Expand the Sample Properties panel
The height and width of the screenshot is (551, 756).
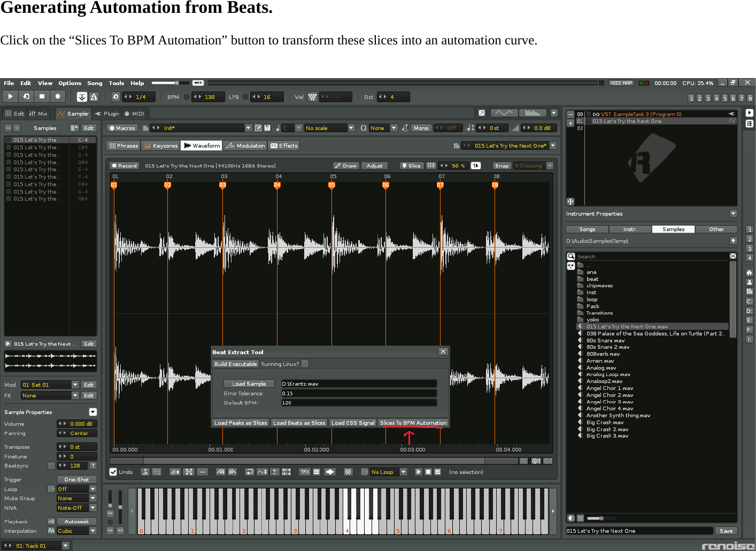click(x=92, y=412)
